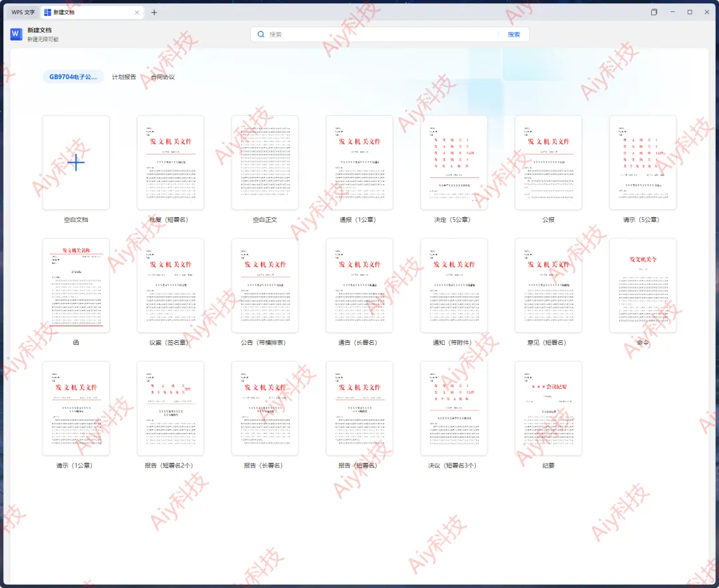The image size is (719, 588).
Task: Open the 报告（短署名2个）template
Action: click(170, 408)
